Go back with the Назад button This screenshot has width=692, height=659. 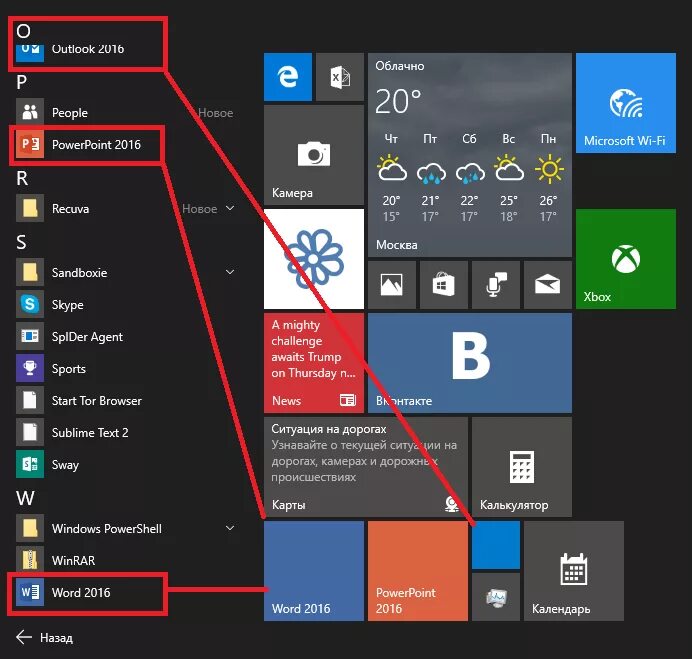pos(44,637)
